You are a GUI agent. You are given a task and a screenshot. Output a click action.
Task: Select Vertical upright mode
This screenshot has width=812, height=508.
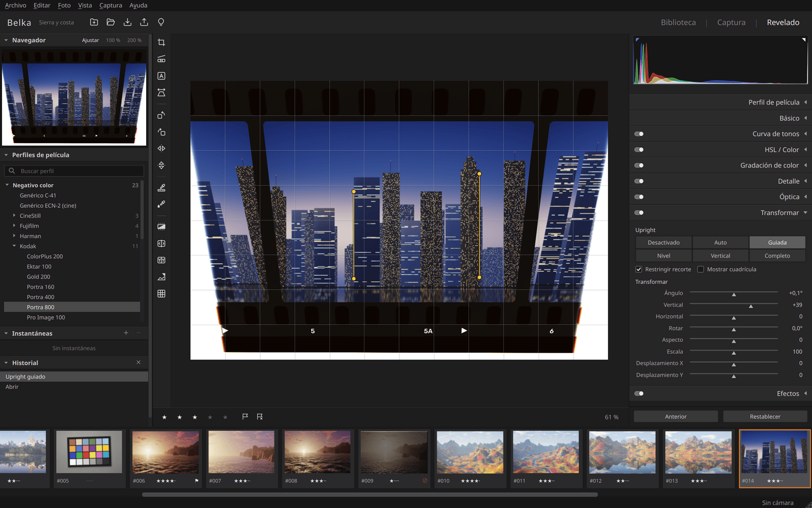click(x=720, y=256)
